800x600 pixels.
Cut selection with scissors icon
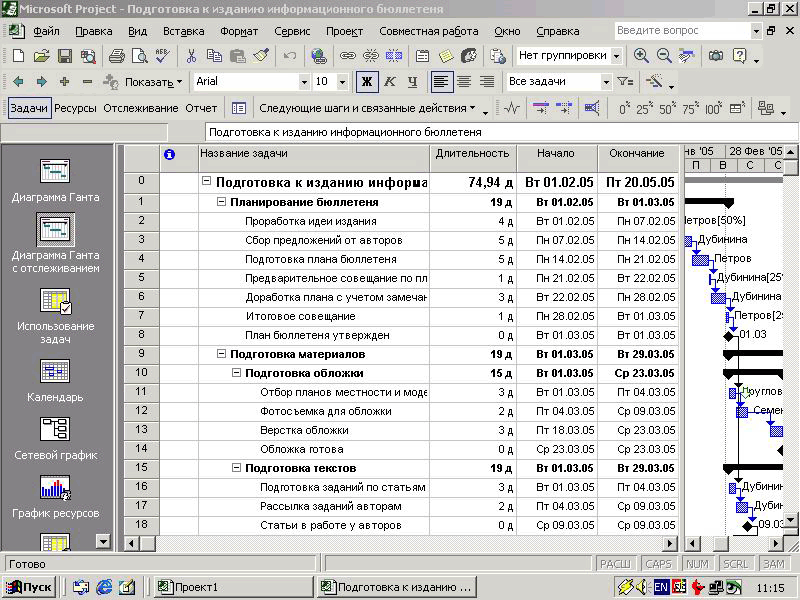[191, 55]
